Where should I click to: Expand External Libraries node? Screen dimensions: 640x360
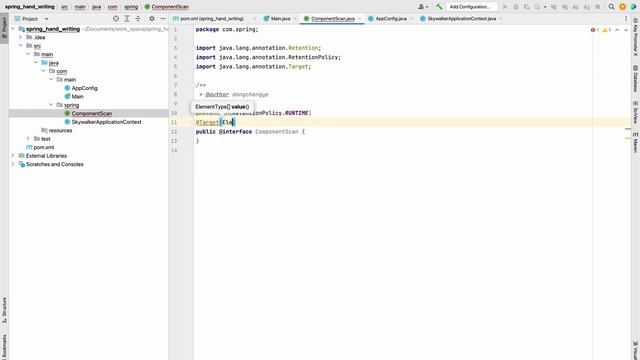point(13,156)
